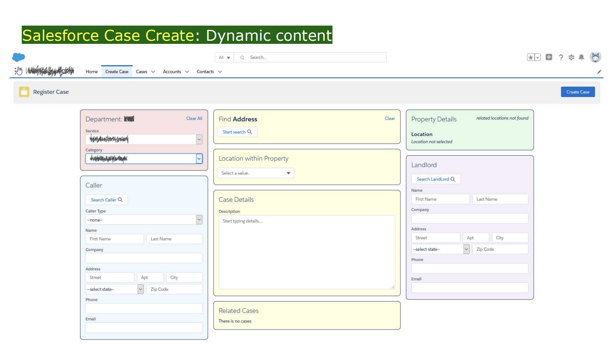Open the Contacts tab

tap(205, 72)
